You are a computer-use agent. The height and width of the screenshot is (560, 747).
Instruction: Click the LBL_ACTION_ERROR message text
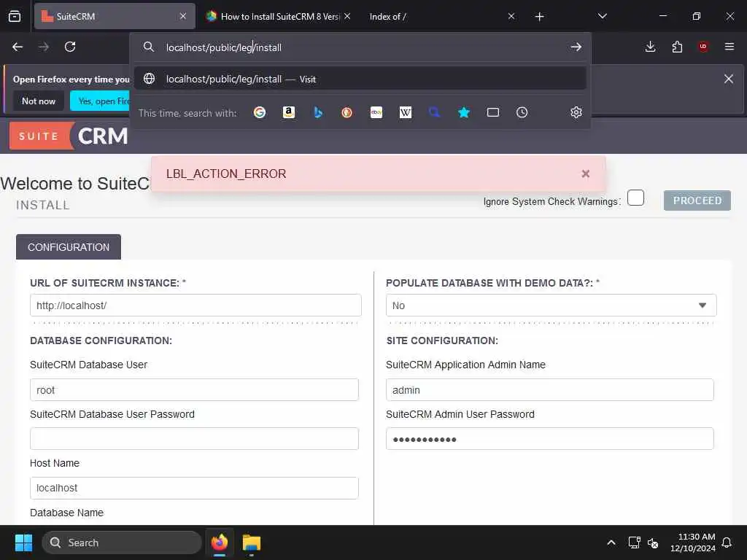[226, 174]
